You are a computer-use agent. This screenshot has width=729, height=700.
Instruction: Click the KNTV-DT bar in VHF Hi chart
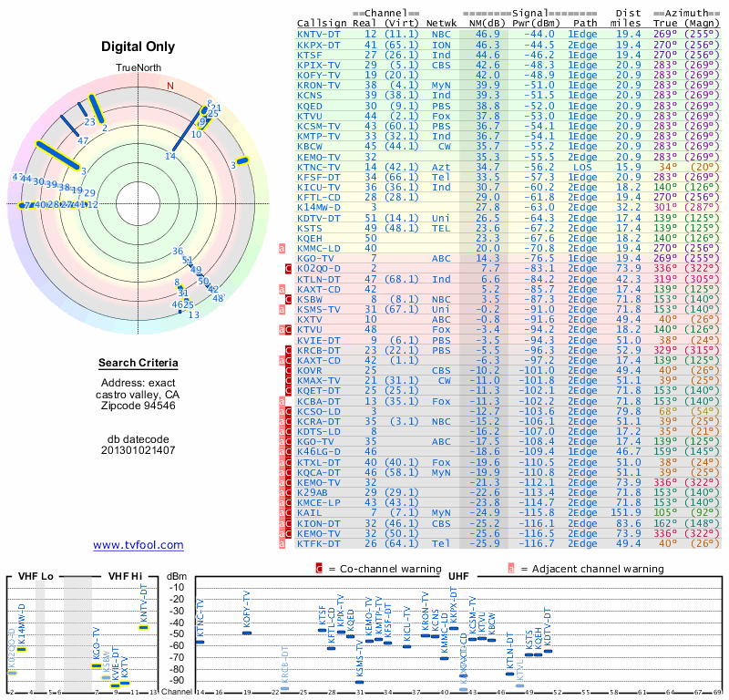pyautogui.click(x=144, y=627)
